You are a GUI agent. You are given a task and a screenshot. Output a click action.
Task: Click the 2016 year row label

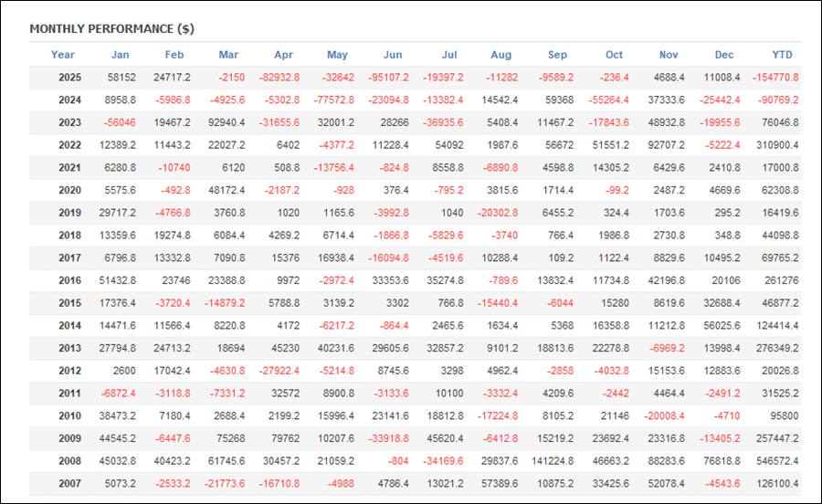(69, 281)
